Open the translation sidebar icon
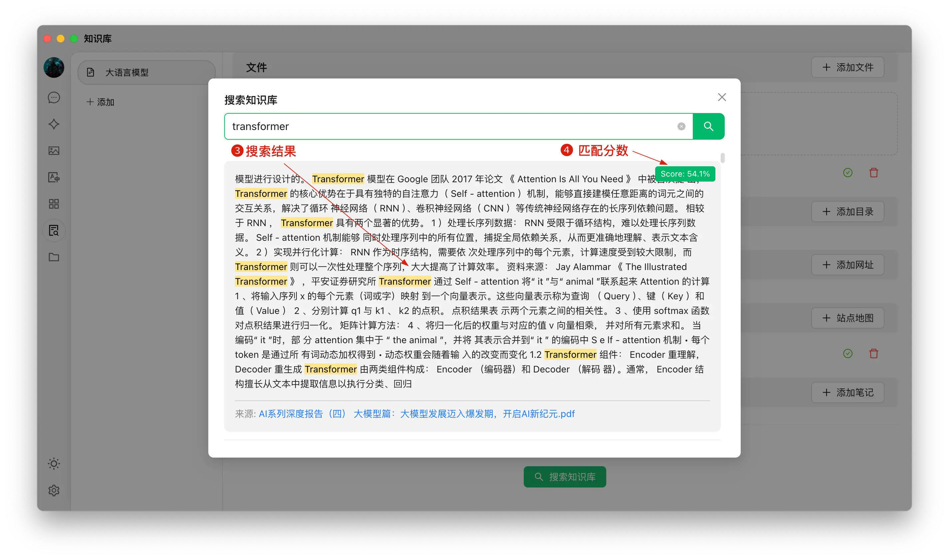The width and height of the screenshot is (949, 560). pyautogui.click(x=54, y=177)
